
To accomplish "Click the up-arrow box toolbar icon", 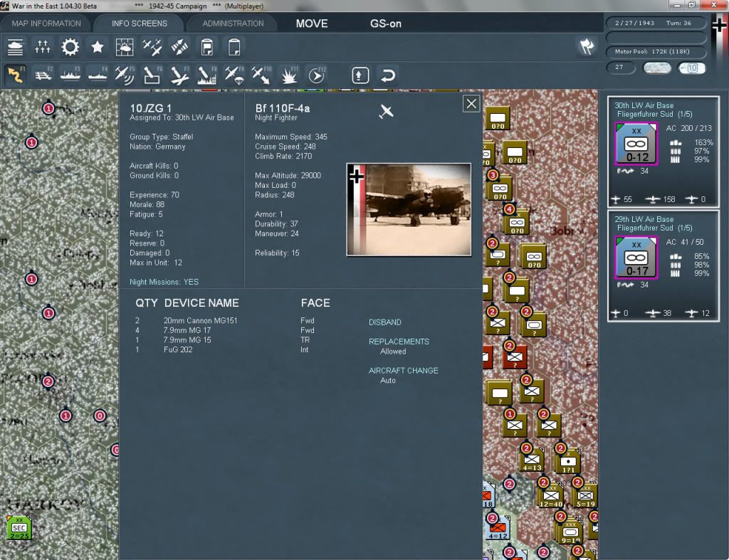I will click(360, 75).
